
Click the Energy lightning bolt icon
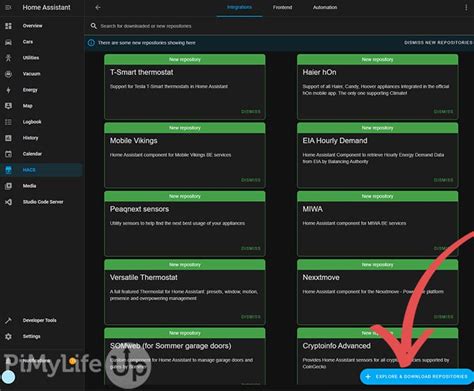tap(8, 90)
